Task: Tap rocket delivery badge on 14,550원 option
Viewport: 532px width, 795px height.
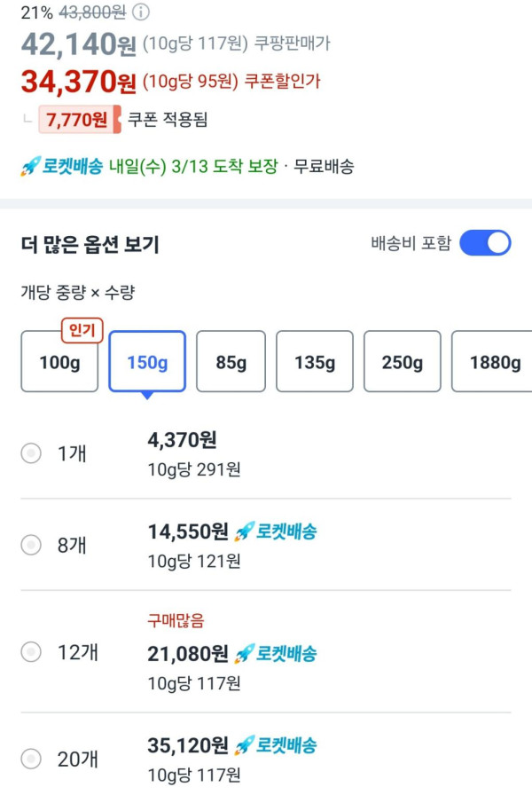Action: click(x=276, y=531)
